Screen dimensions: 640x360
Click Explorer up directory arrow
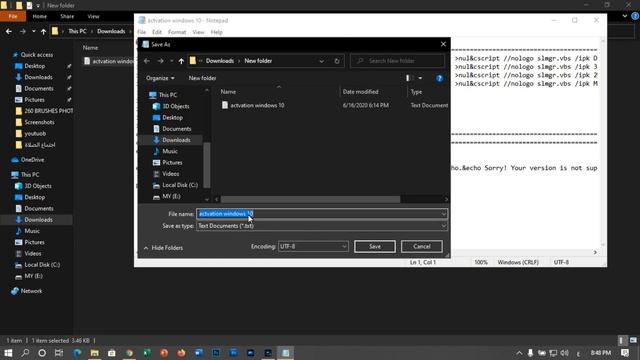pos(43,31)
